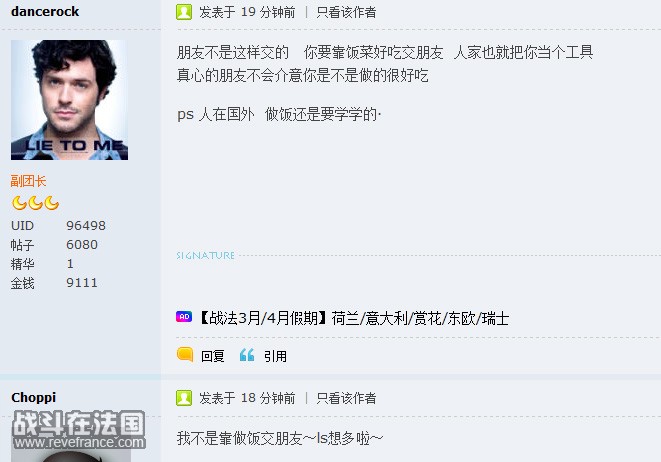Click the post count 6080
Screen dimensions: 661x462
point(82,244)
